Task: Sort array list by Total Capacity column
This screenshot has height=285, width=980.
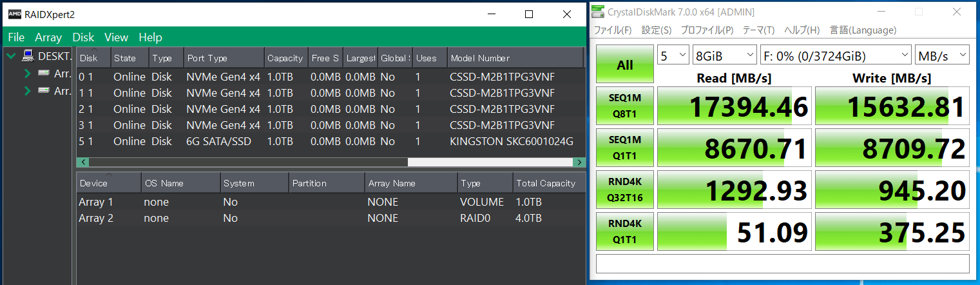Action: (x=549, y=183)
